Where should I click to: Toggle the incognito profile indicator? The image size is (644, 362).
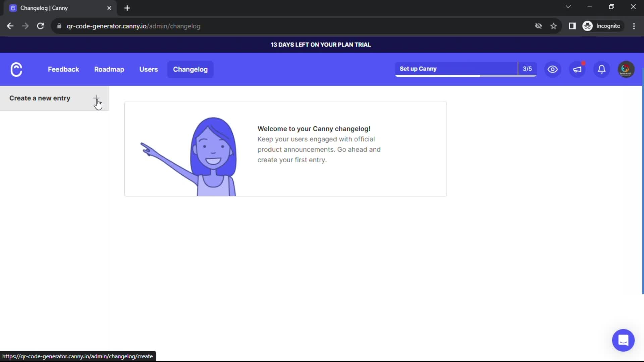tap(603, 26)
